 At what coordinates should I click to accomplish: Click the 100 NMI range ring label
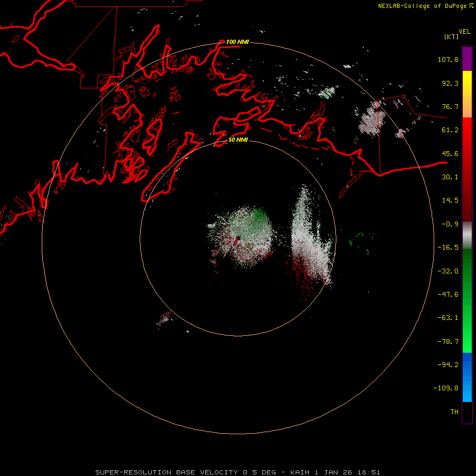click(x=237, y=42)
